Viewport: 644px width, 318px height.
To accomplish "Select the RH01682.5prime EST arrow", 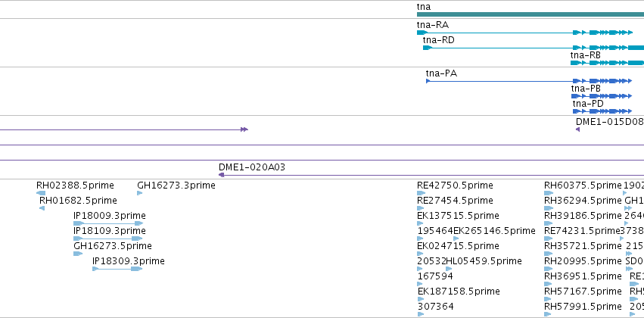I will point(42,208).
